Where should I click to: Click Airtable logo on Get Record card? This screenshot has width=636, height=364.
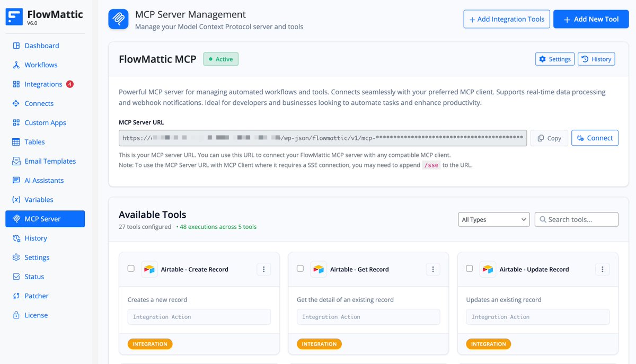pos(319,269)
